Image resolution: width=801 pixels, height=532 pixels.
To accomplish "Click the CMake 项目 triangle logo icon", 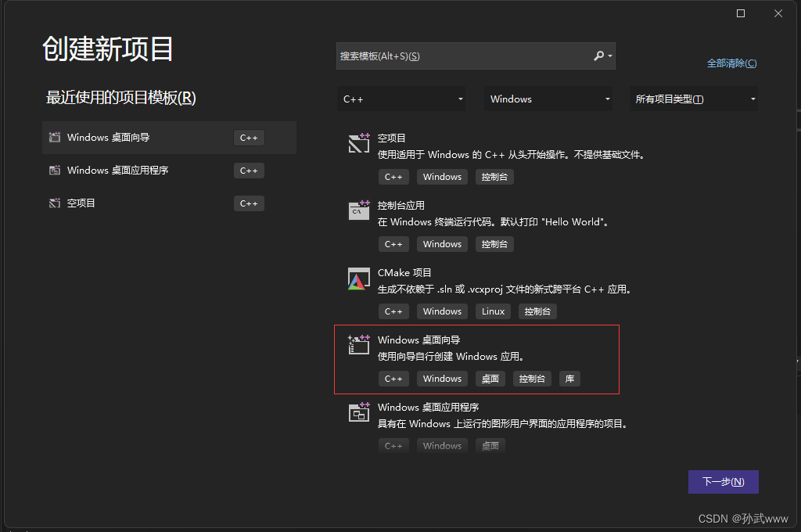I will point(358,279).
